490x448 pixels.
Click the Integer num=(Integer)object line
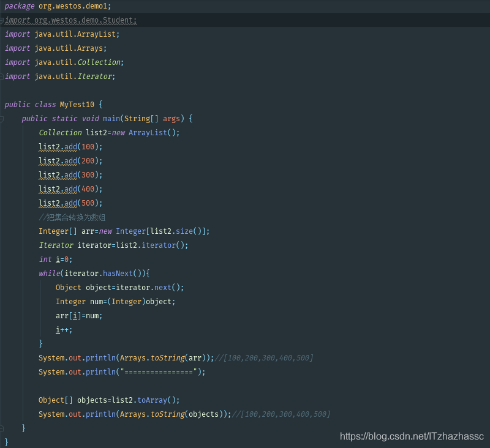(x=116, y=302)
